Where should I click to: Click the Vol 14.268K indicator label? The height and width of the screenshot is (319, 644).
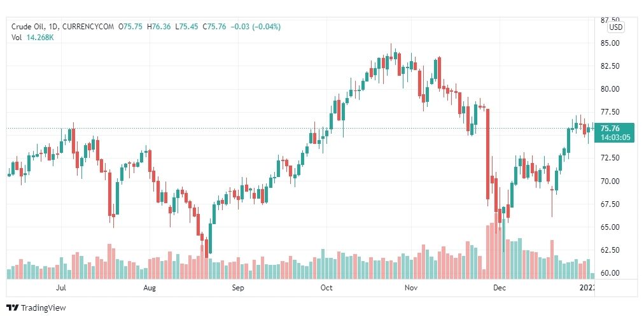click(x=32, y=38)
